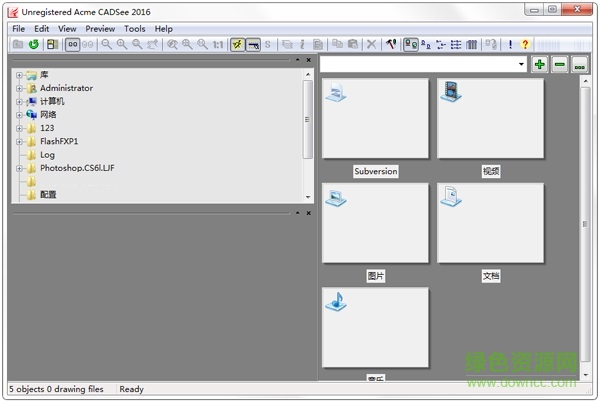
Task: Click the stacked layers toolbar icon
Action: [287, 44]
